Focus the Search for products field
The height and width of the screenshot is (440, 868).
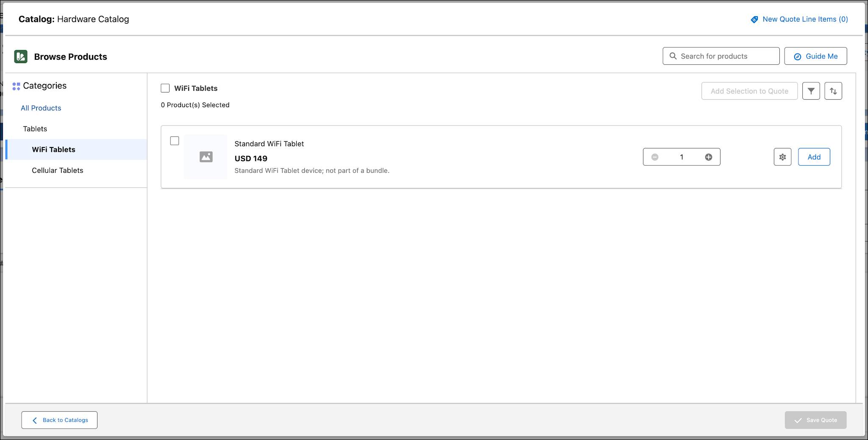click(x=721, y=56)
